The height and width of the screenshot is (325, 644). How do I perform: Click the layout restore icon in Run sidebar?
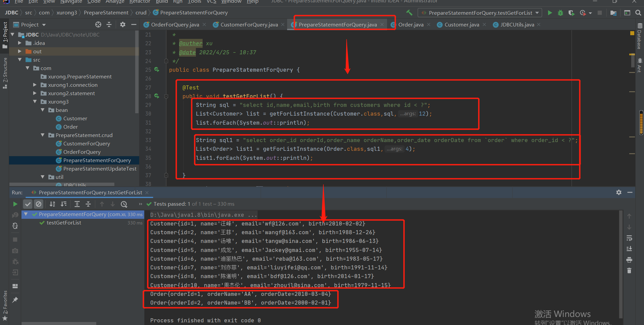pyautogui.click(x=15, y=286)
